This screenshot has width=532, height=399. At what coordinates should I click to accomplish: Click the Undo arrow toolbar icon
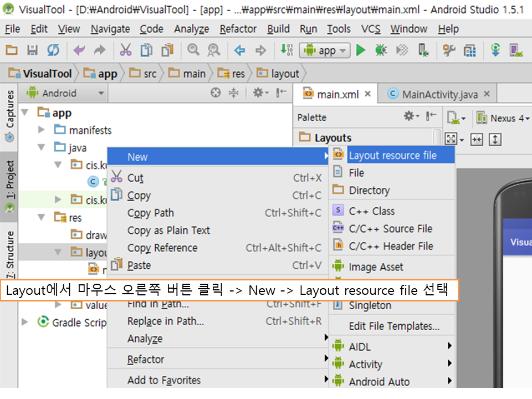[79, 50]
